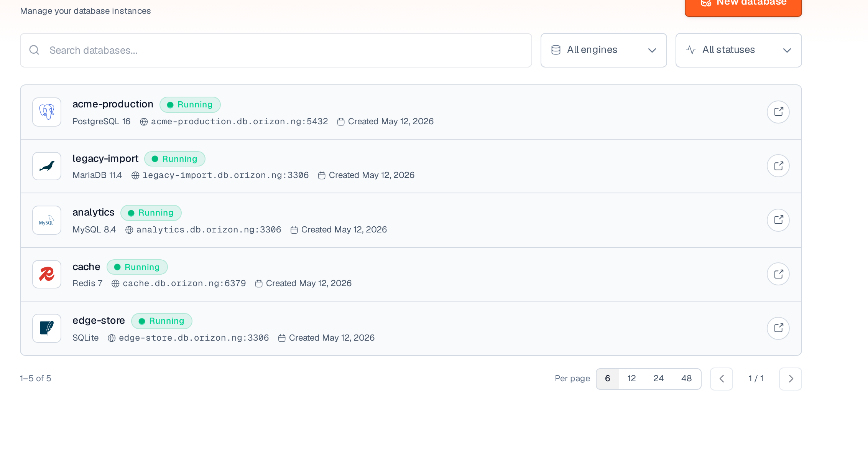Go to previous page arrow
This screenshot has width=868, height=468.
coord(722,379)
